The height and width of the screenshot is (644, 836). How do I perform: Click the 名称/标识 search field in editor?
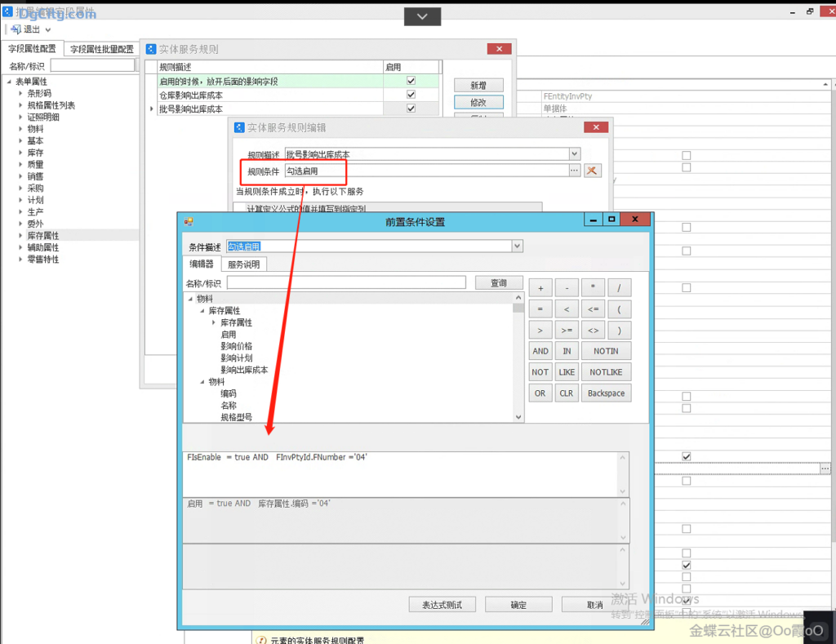click(x=346, y=282)
